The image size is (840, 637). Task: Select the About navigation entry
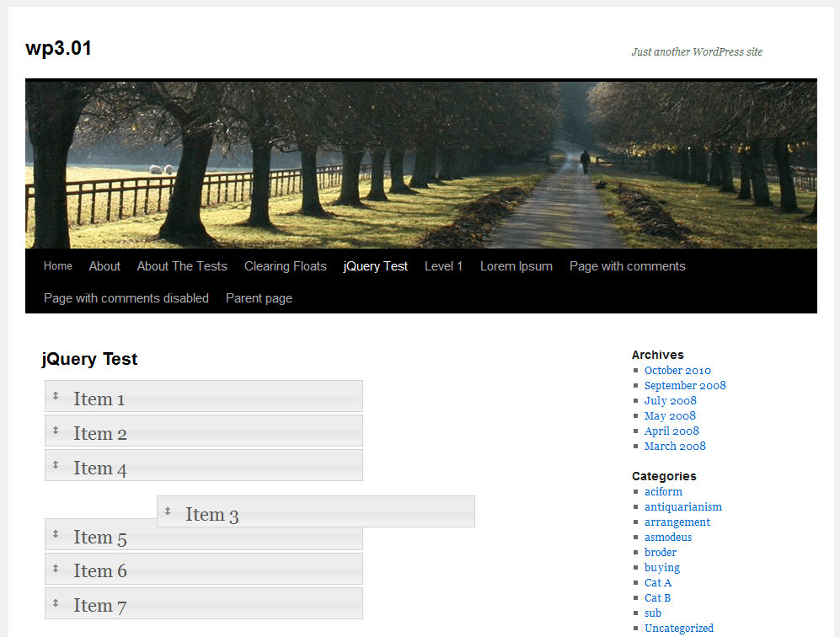pos(104,265)
